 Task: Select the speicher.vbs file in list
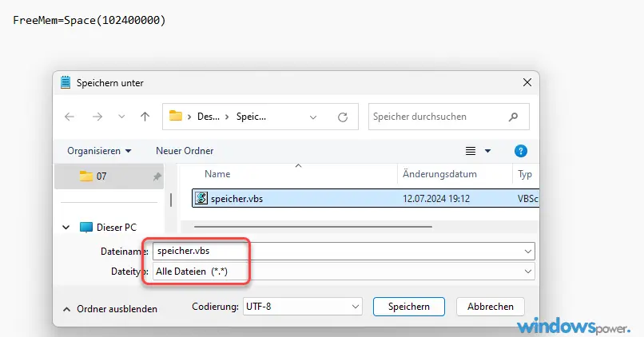coord(365,198)
